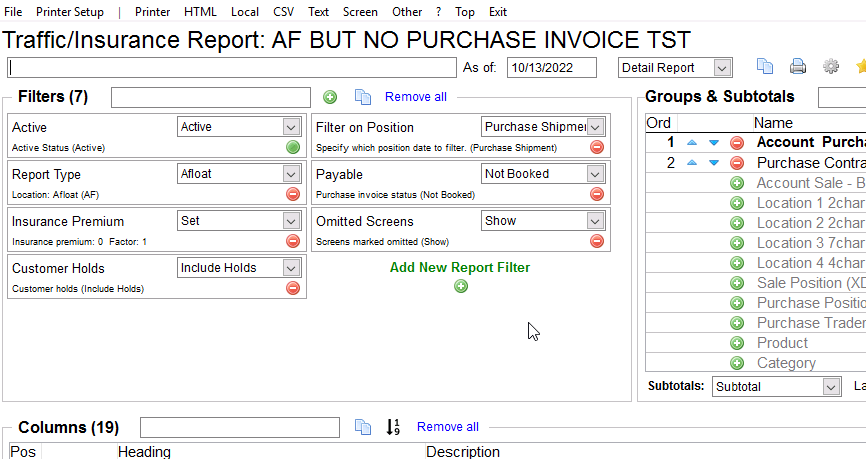
Task: Move group row 2 down
Action: click(x=714, y=163)
